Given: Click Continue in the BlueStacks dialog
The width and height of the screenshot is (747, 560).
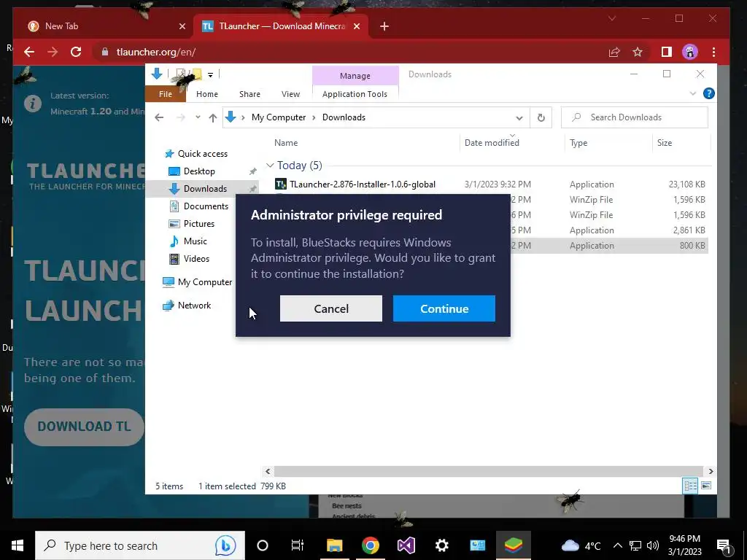Looking at the screenshot, I should click(444, 308).
